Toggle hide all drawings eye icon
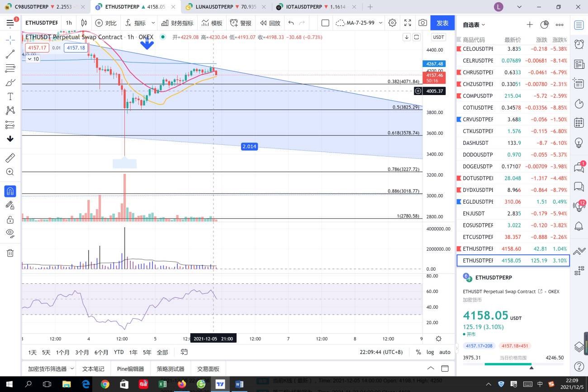Image resolution: width=588 pixels, height=392 pixels. (10, 234)
